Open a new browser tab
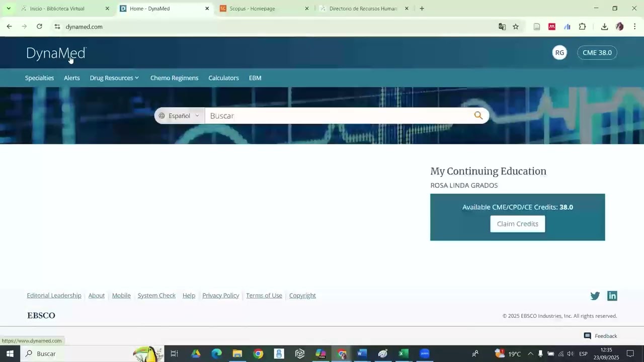 (x=422, y=9)
